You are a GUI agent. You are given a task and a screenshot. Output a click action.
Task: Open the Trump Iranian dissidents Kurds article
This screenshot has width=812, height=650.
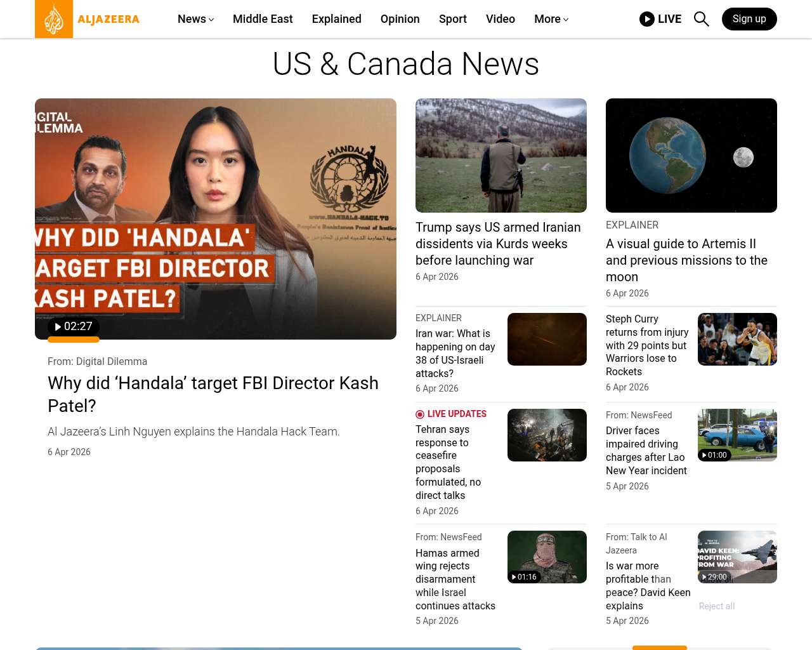(498, 244)
